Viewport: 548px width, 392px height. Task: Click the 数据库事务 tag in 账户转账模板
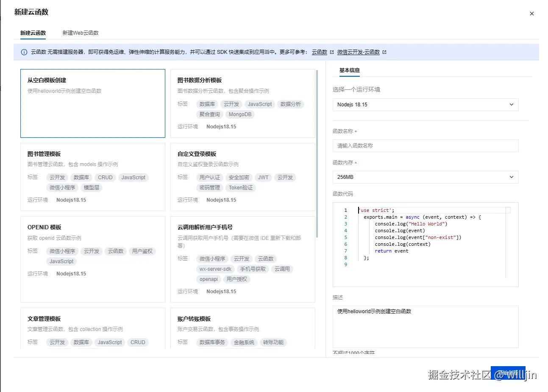point(212,342)
